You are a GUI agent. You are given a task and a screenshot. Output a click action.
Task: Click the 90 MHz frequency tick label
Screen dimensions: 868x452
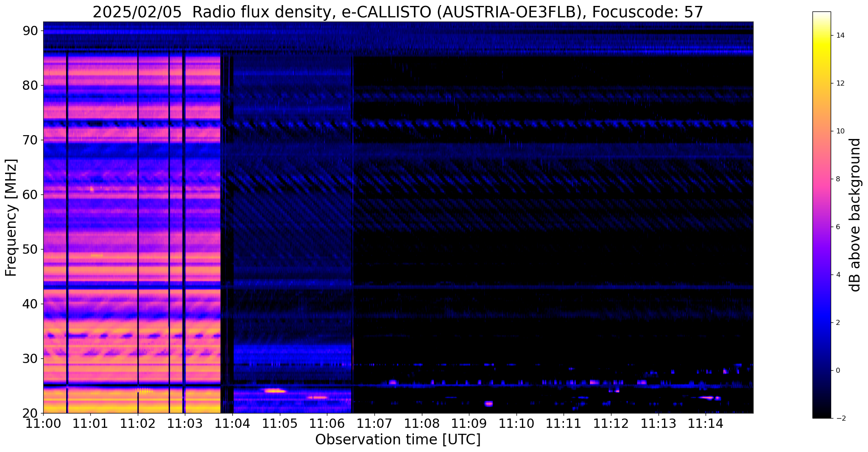(31, 31)
